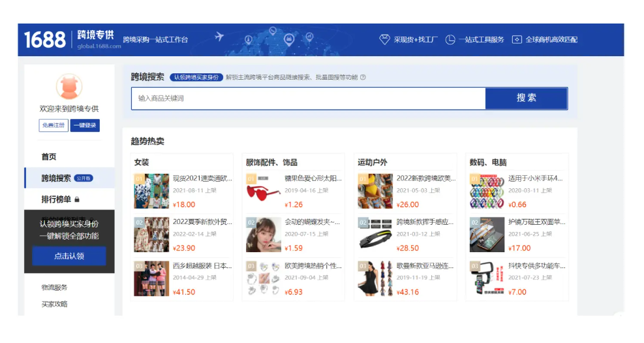Screen dimensions: 644x343
Task: Open the red heart sunglasses product thumbnail
Action: click(264, 191)
